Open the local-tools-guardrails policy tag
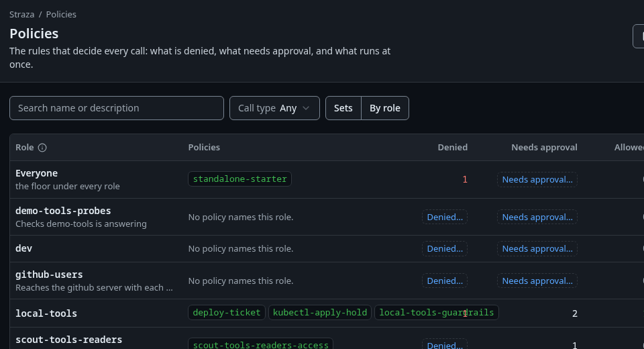The height and width of the screenshot is (349, 644). coord(437,312)
